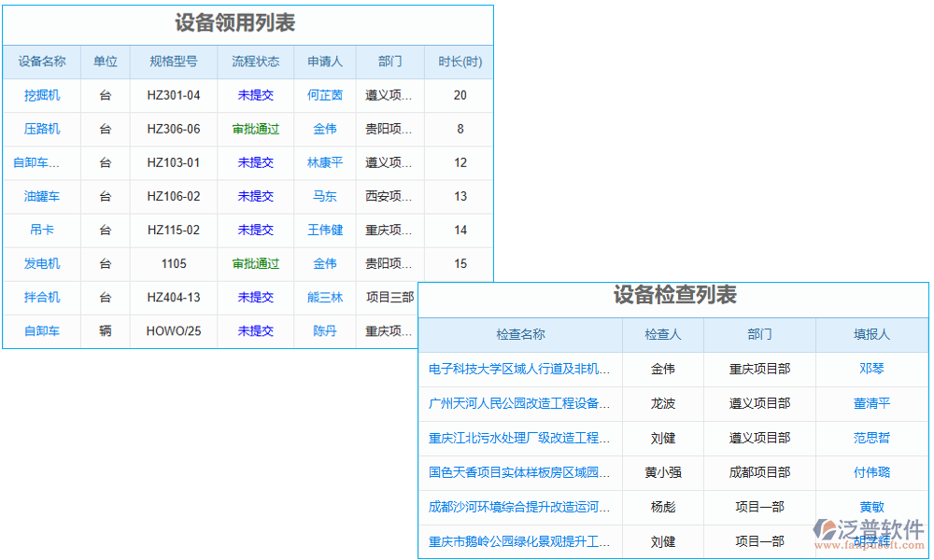The height and width of the screenshot is (560, 934).
Task: Click the 自卸车 link in the last row
Action: 41,331
